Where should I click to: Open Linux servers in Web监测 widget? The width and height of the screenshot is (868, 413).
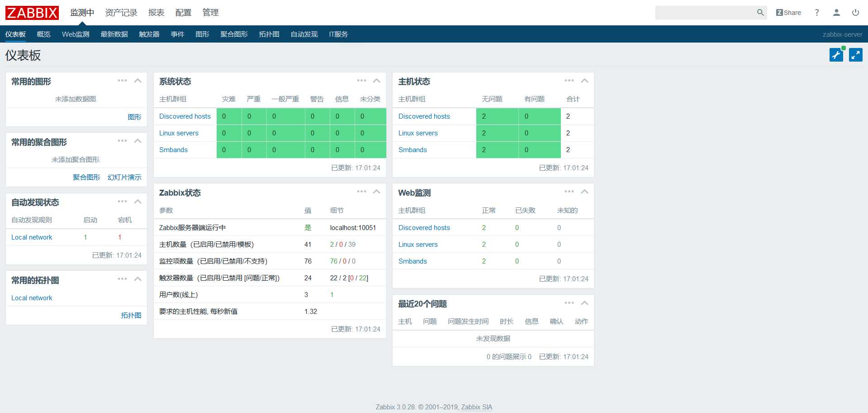point(418,245)
